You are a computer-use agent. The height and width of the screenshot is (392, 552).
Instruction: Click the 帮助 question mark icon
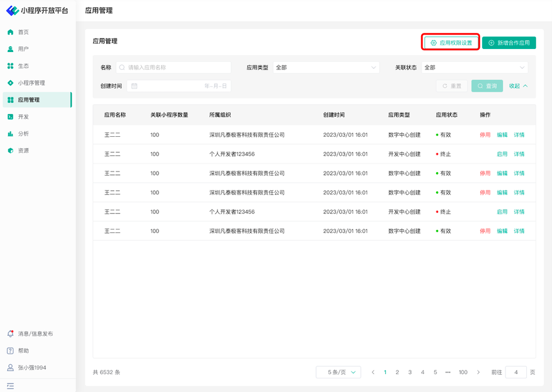pos(10,351)
